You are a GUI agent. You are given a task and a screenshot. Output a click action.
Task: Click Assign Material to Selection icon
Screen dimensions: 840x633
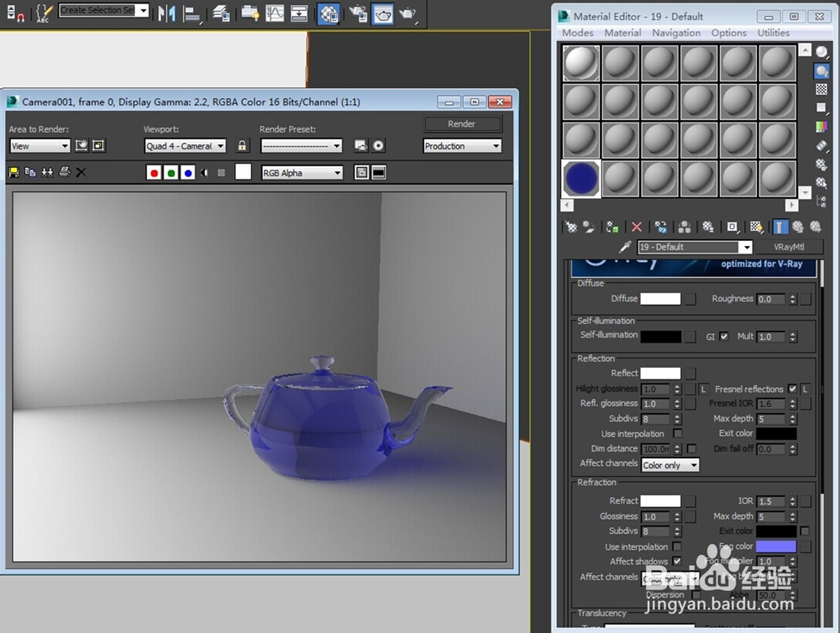coord(612,227)
